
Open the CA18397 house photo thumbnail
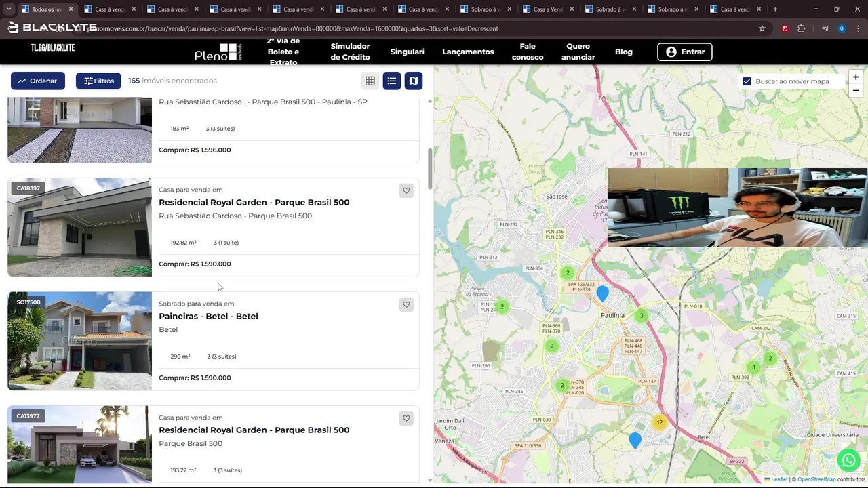[80, 227]
